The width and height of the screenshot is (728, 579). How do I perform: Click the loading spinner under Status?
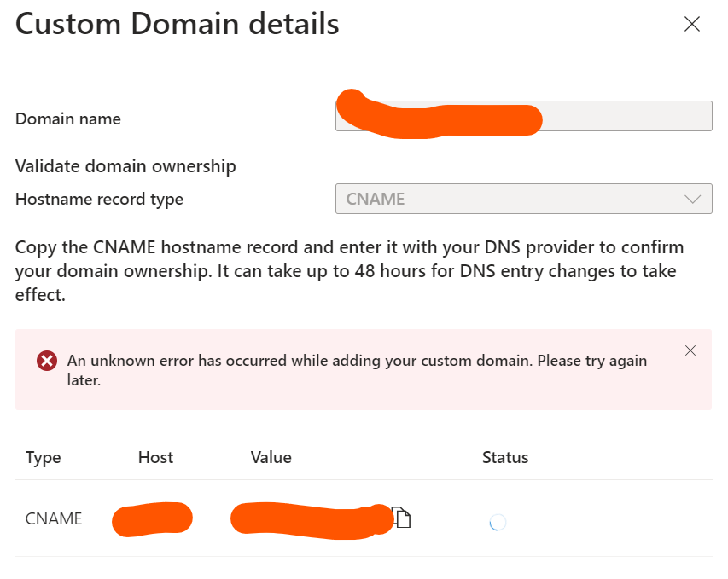498,522
